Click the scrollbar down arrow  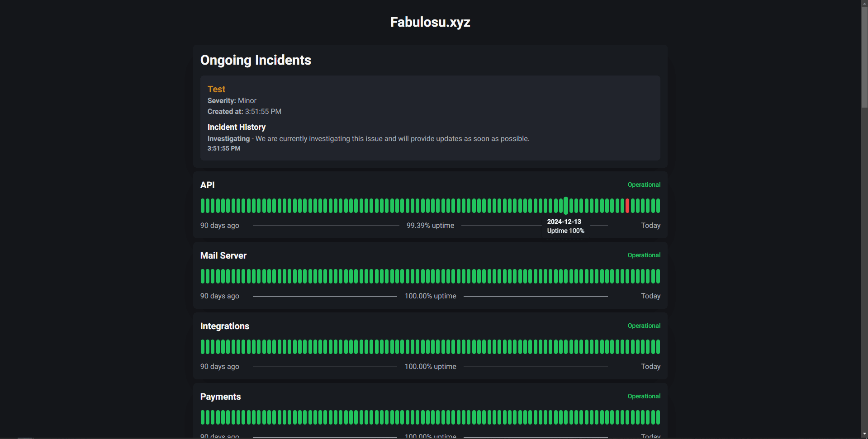coord(864,434)
